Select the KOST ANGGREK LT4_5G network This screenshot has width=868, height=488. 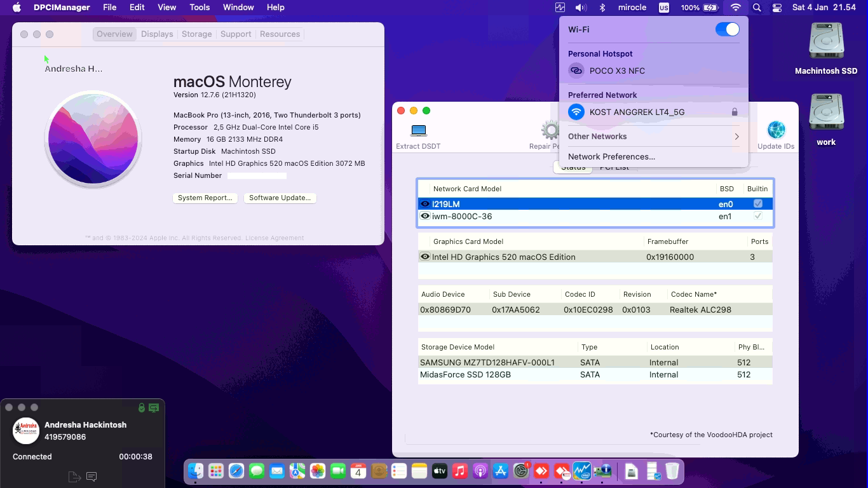(653, 112)
